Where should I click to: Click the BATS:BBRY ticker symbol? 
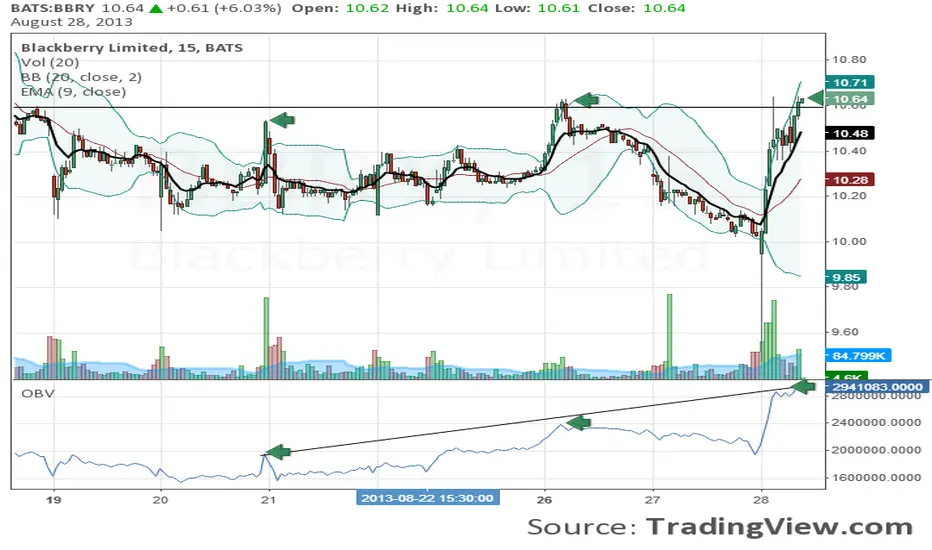pos(53,8)
